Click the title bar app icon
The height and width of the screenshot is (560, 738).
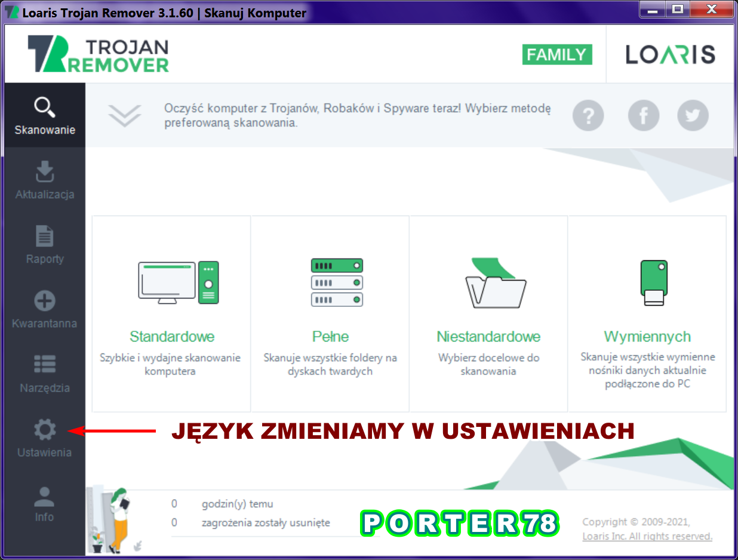click(x=12, y=13)
